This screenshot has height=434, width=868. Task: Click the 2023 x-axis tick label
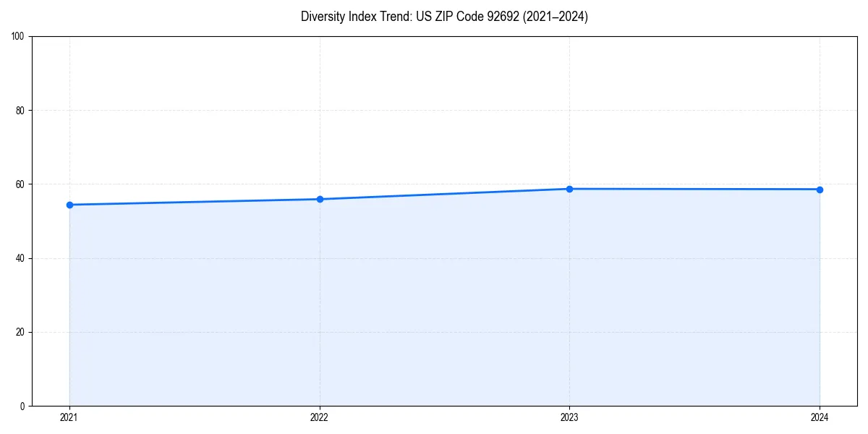click(569, 417)
